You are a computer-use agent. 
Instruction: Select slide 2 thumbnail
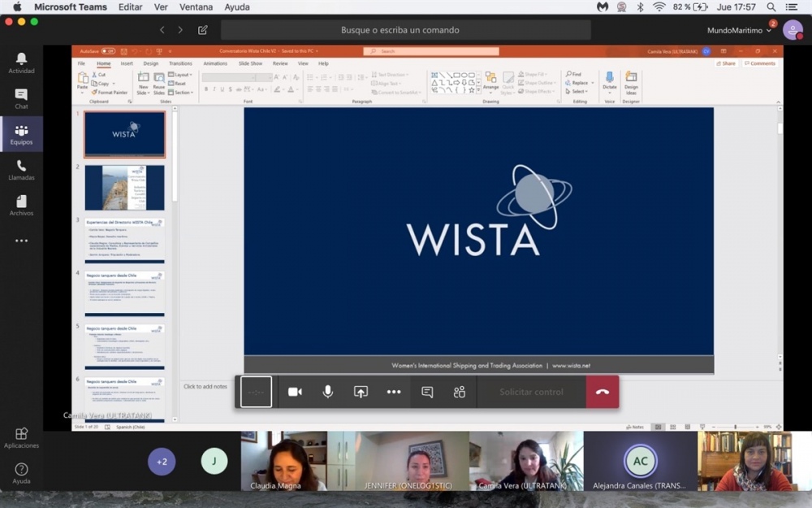[x=124, y=188]
